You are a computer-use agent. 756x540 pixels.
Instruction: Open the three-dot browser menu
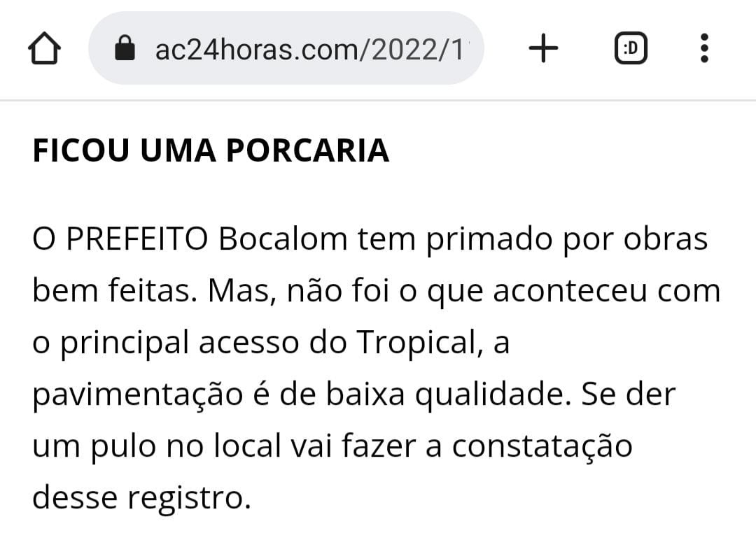click(704, 48)
